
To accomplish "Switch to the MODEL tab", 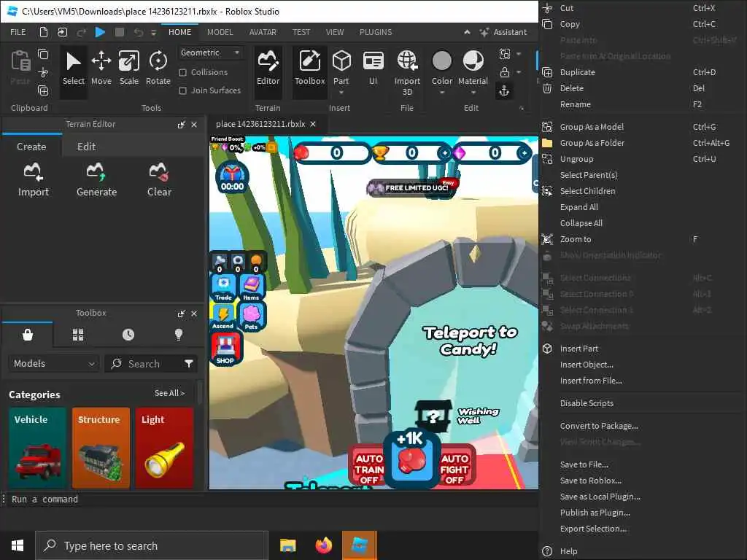I will click(220, 32).
